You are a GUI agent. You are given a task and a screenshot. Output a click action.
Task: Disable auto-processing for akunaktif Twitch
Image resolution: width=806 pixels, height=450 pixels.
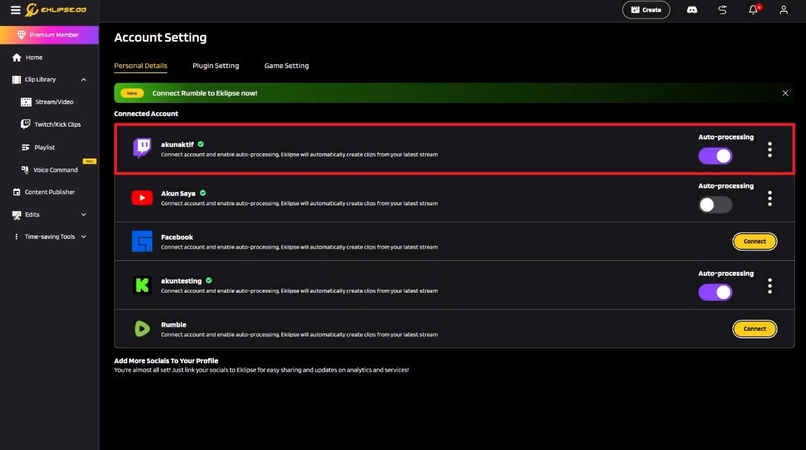[715, 156]
